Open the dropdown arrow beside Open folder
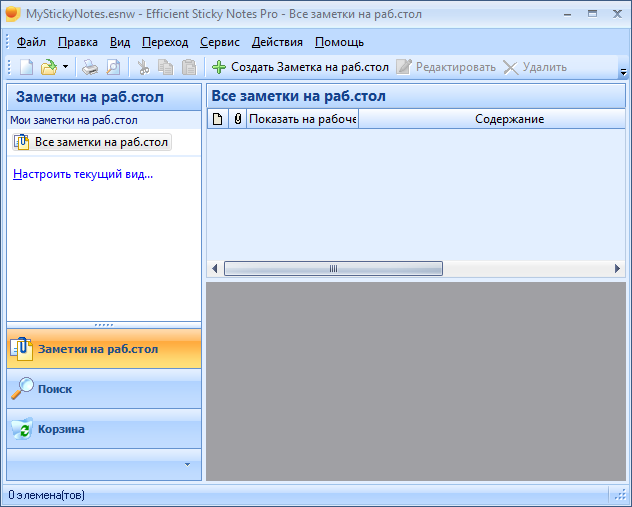The height and width of the screenshot is (507, 632). 65,67
